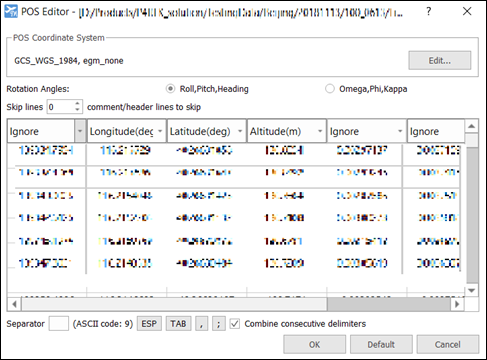
Task: Open the help question mark button
Action: (x=428, y=12)
